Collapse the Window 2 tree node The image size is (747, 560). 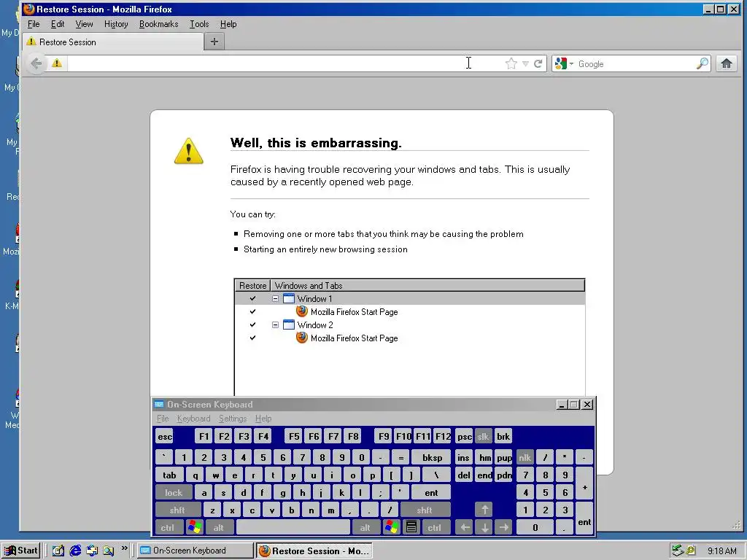point(275,324)
